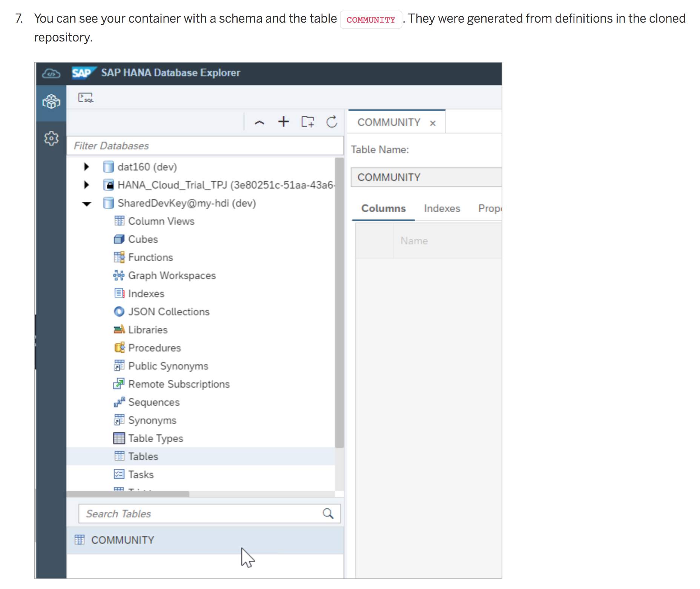700x589 pixels.
Task: Expand the HANA_Cloud_Trial_TPJ database
Action: tap(86, 184)
